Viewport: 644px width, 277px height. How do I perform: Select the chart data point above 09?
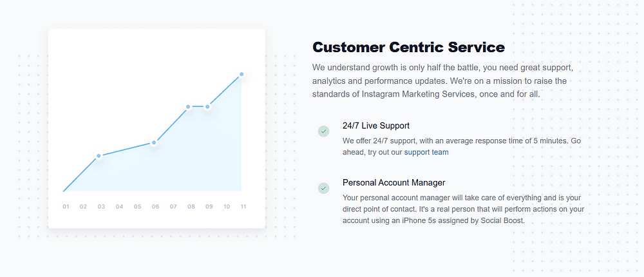point(207,107)
